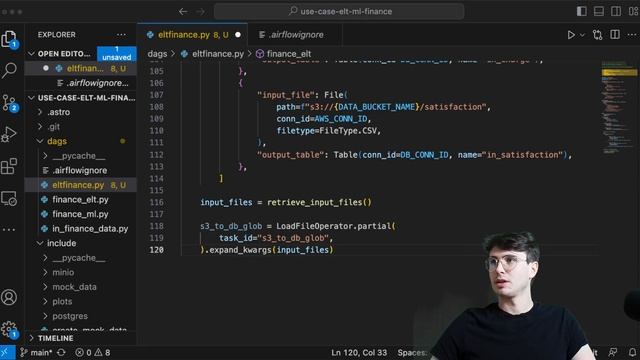Open changes compare icon in editor toolbar
Screen dimensions: 640x360
[598, 35]
